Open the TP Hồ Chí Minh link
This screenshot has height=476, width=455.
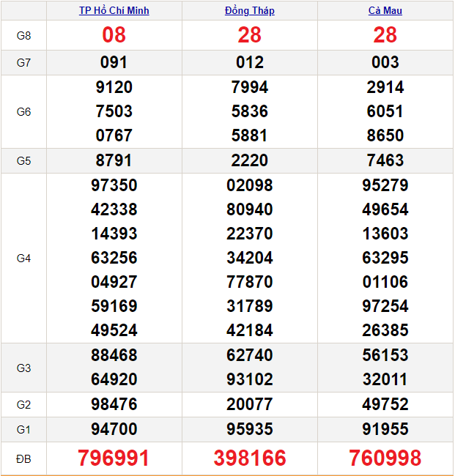pyautogui.click(x=114, y=10)
